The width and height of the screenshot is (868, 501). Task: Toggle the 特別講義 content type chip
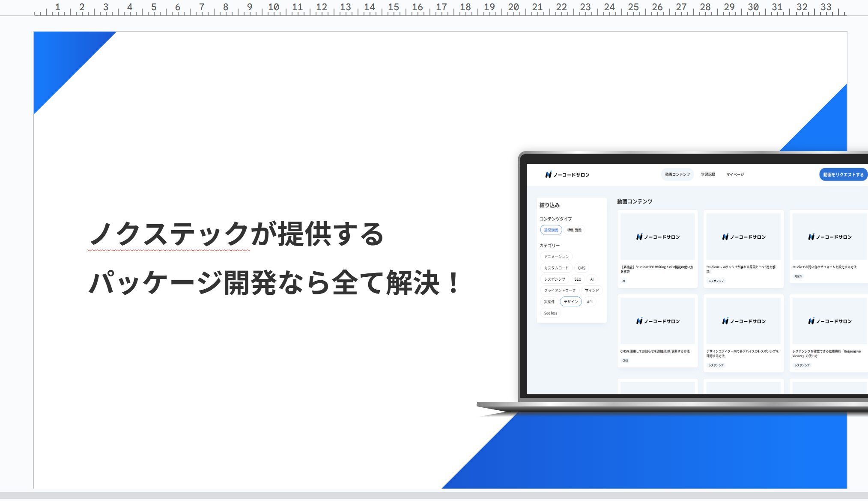[x=574, y=230]
